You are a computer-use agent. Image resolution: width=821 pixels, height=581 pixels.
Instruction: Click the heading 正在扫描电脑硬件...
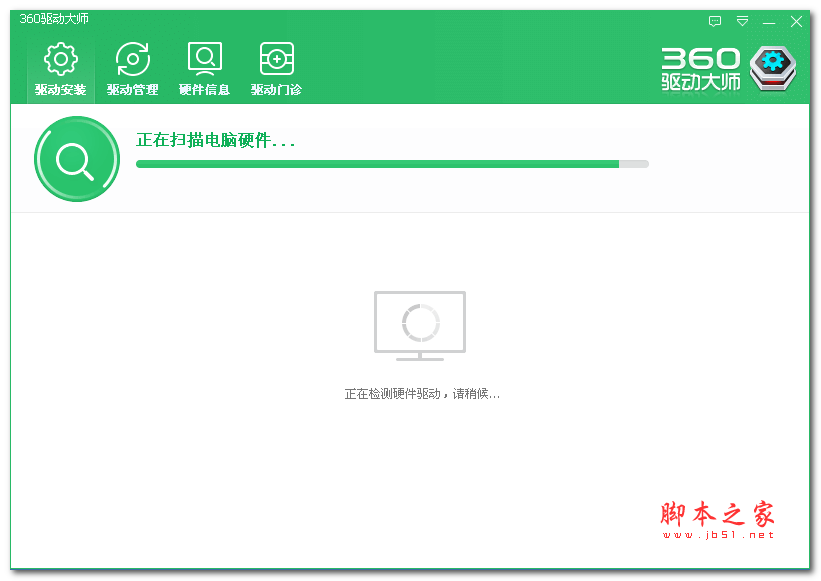click(215, 140)
